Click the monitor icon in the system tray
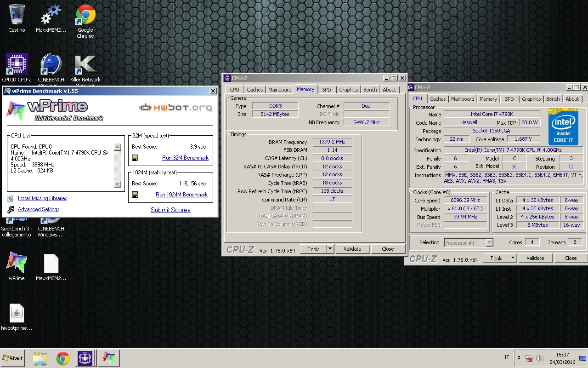The image size is (588, 368). 582,358
